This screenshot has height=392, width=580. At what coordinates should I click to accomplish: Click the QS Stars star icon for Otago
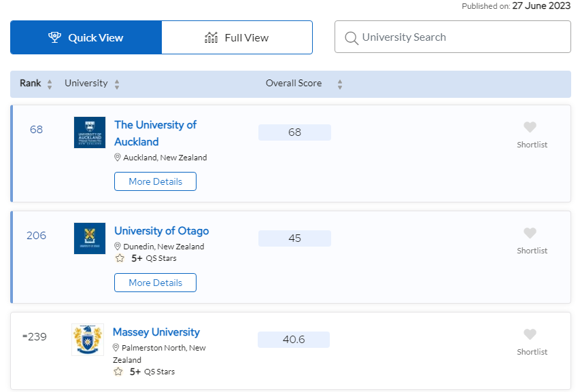[x=120, y=258]
